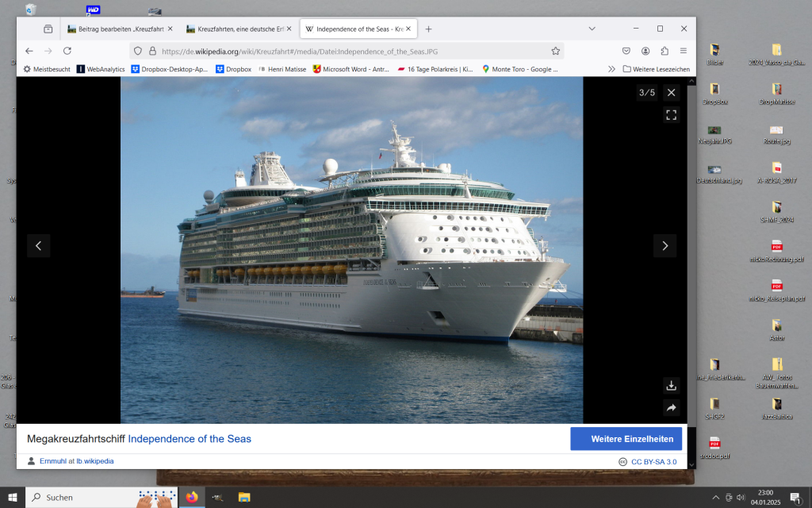The image size is (812, 508).
Task: Toggle fullscreen mode for the image
Action: pyautogui.click(x=671, y=115)
